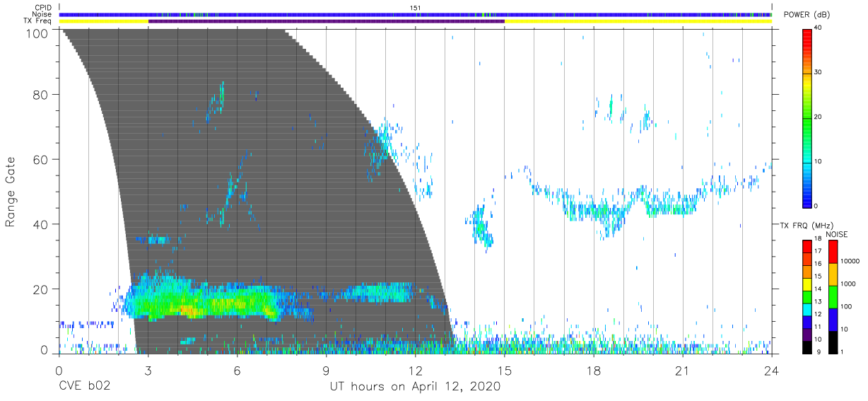This screenshot has height=401, width=868.
Task: Click the radar label CVE b02
Action: (84, 387)
